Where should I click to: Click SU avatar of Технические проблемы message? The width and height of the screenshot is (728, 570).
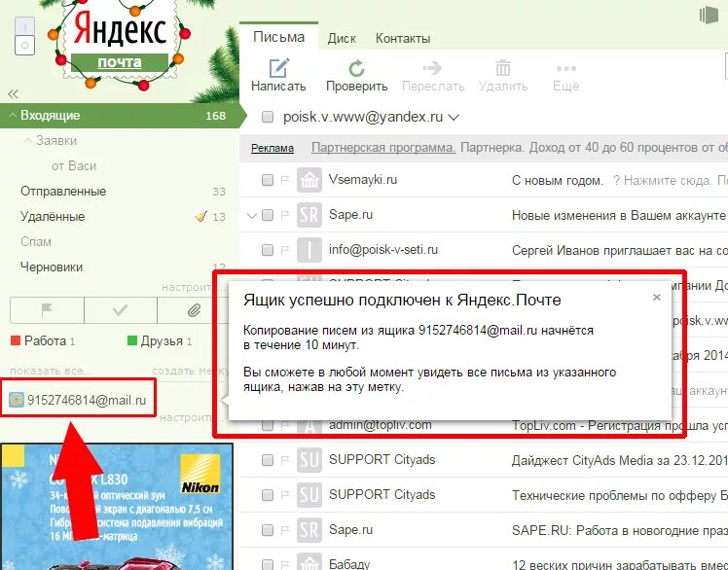point(309,495)
